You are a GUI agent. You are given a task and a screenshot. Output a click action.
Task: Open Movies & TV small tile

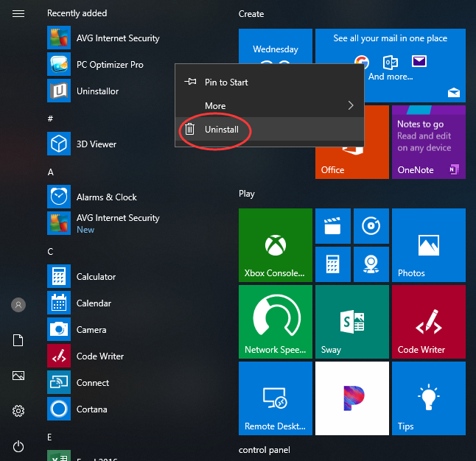[333, 226]
